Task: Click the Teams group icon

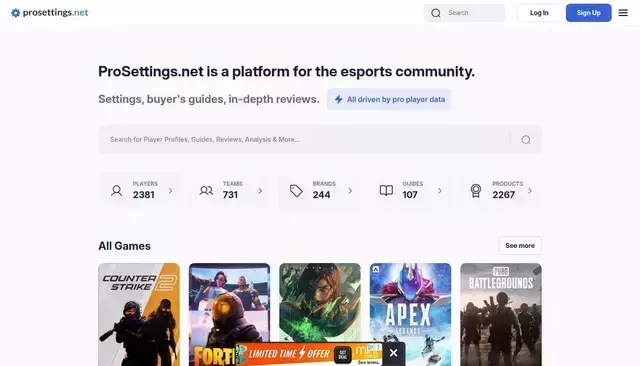Action: pyautogui.click(x=206, y=191)
